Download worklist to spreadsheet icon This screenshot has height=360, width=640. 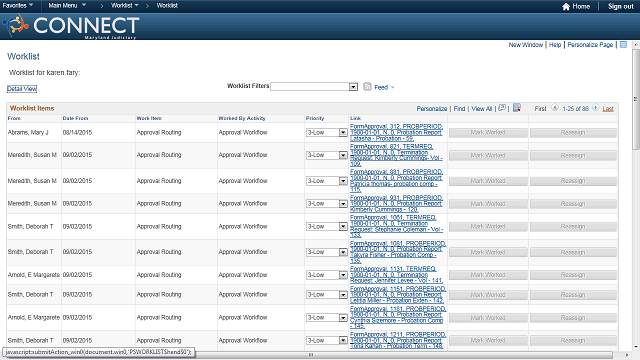click(x=517, y=108)
